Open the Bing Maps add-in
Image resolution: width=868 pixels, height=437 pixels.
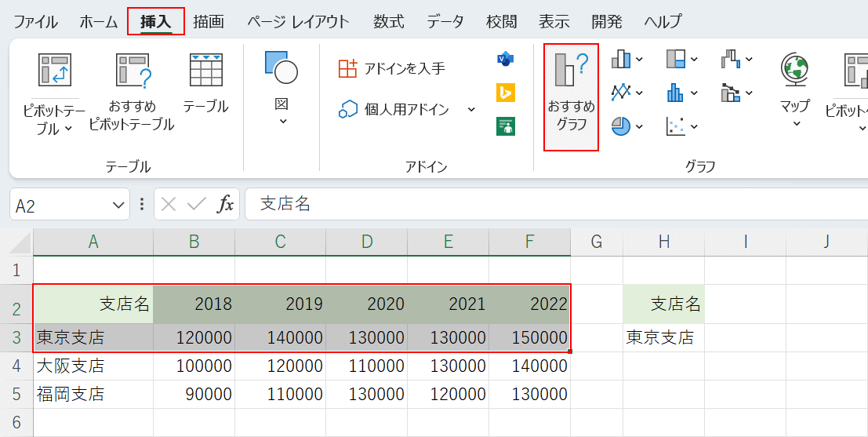[x=506, y=93]
